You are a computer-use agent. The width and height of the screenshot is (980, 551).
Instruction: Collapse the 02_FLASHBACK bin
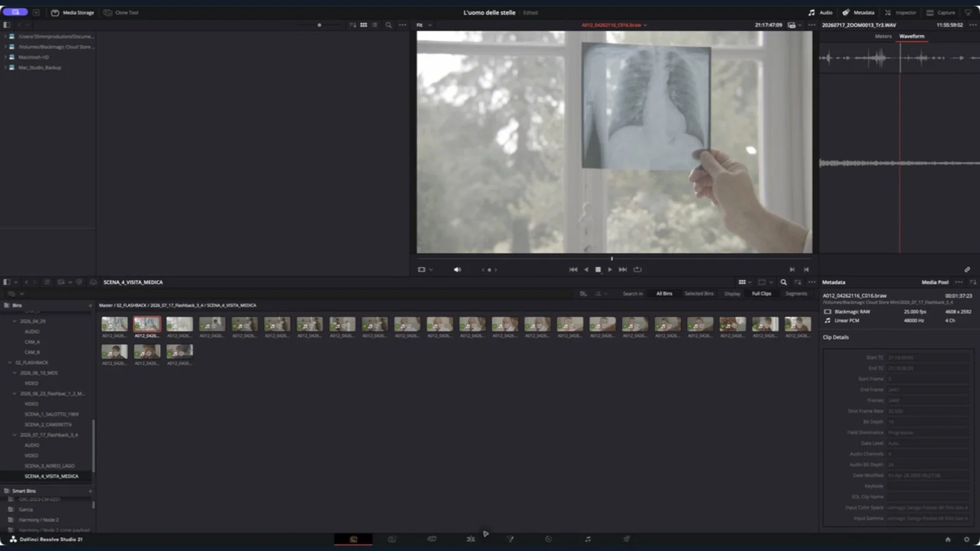point(10,362)
